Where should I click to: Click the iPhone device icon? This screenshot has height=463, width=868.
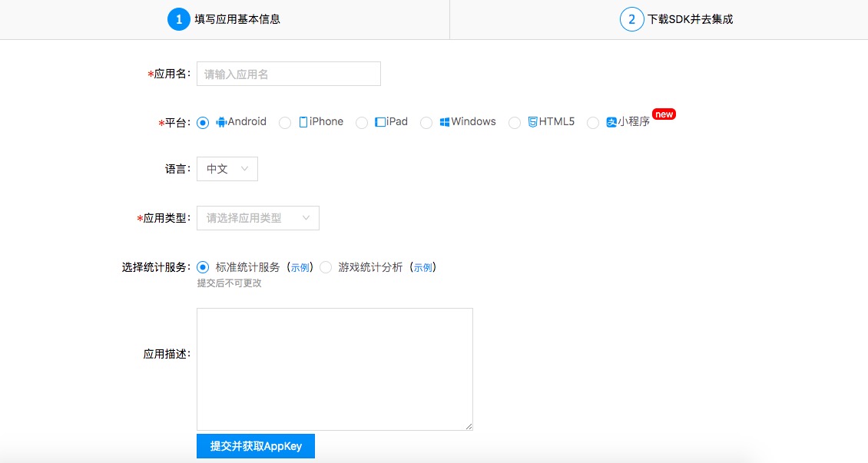point(303,122)
